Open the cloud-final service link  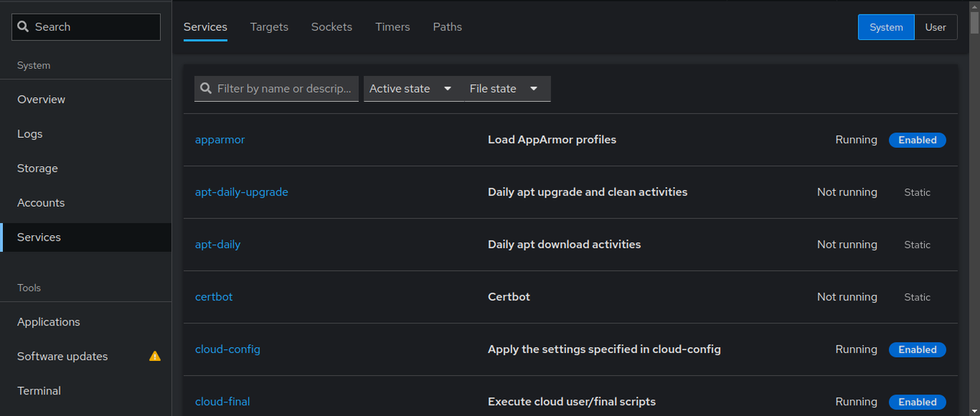(x=222, y=401)
